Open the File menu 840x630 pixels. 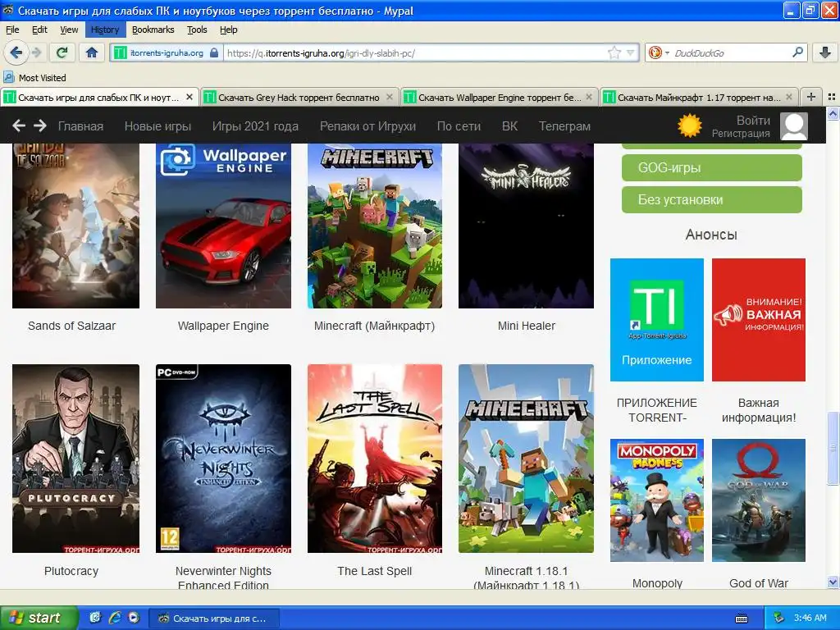click(x=12, y=30)
